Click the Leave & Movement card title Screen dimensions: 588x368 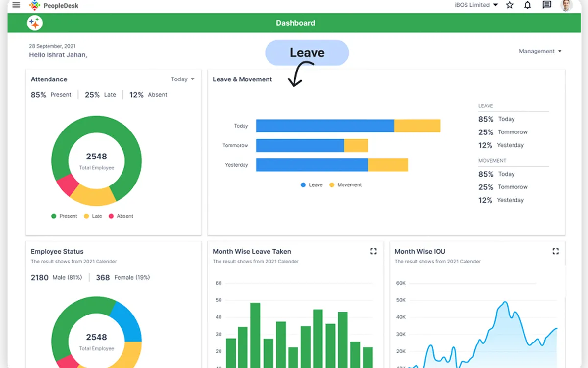tap(243, 79)
